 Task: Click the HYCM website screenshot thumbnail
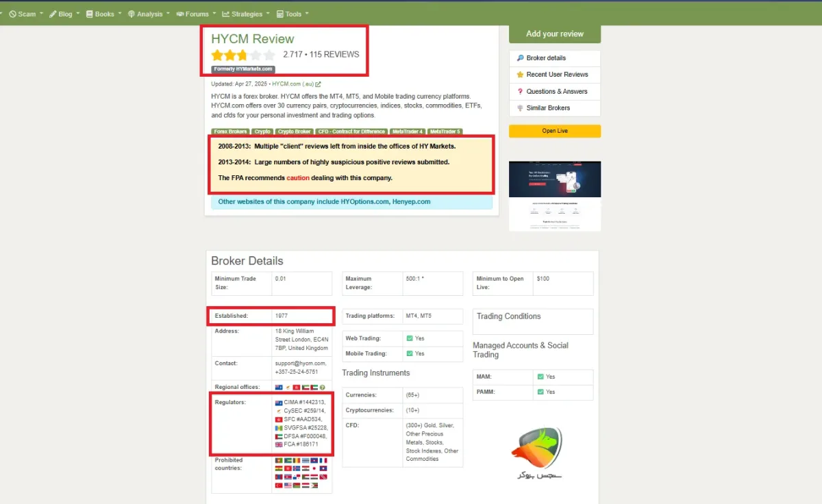[x=555, y=196]
